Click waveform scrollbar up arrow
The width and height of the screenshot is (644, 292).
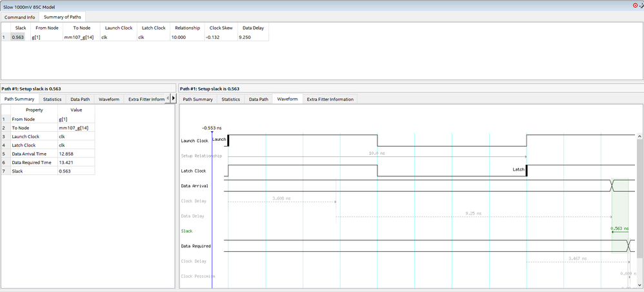tap(639, 137)
